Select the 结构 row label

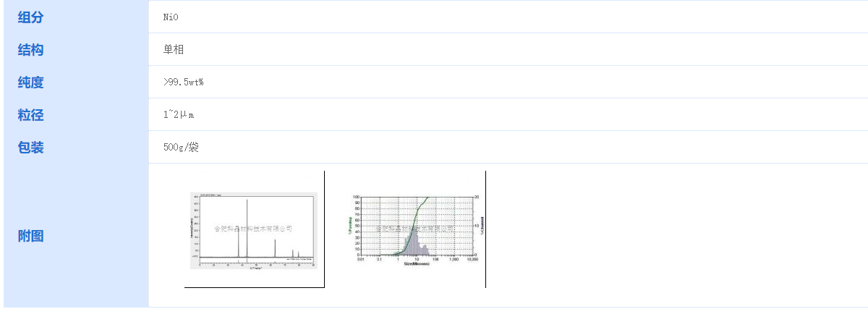(x=31, y=50)
